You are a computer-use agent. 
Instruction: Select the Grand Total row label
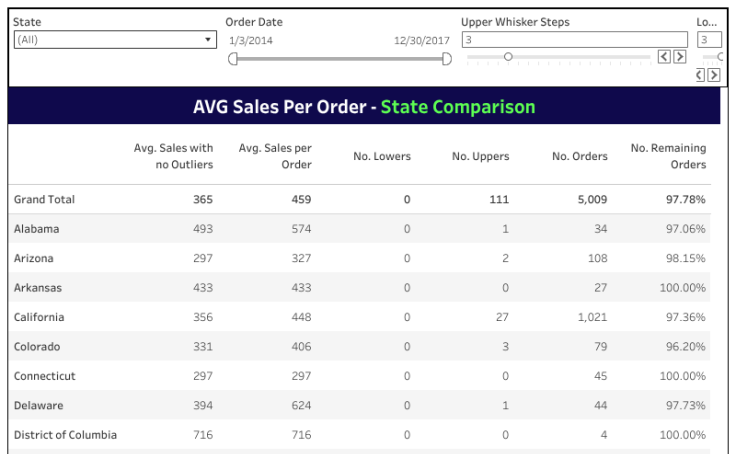(x=44, y=199)
